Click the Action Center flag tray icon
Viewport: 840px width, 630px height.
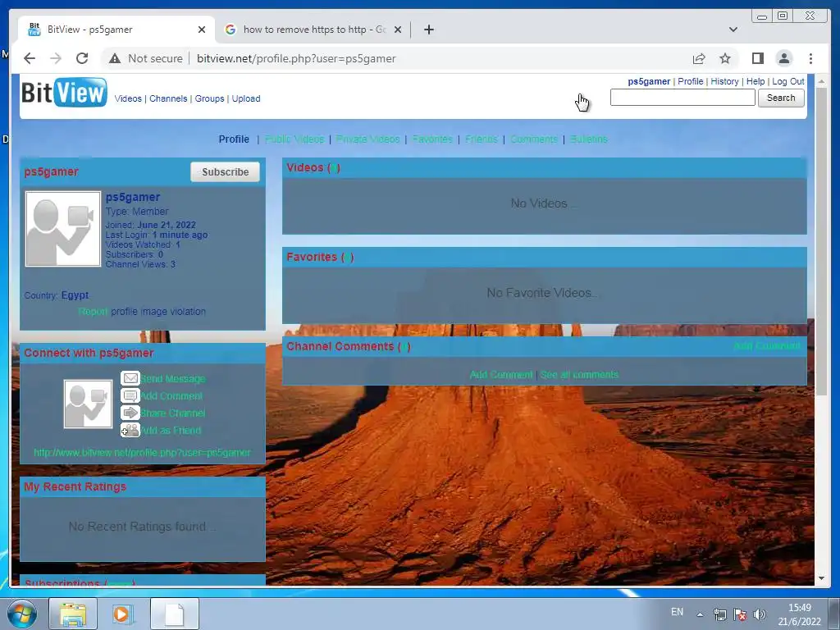(x=740, y=614)
